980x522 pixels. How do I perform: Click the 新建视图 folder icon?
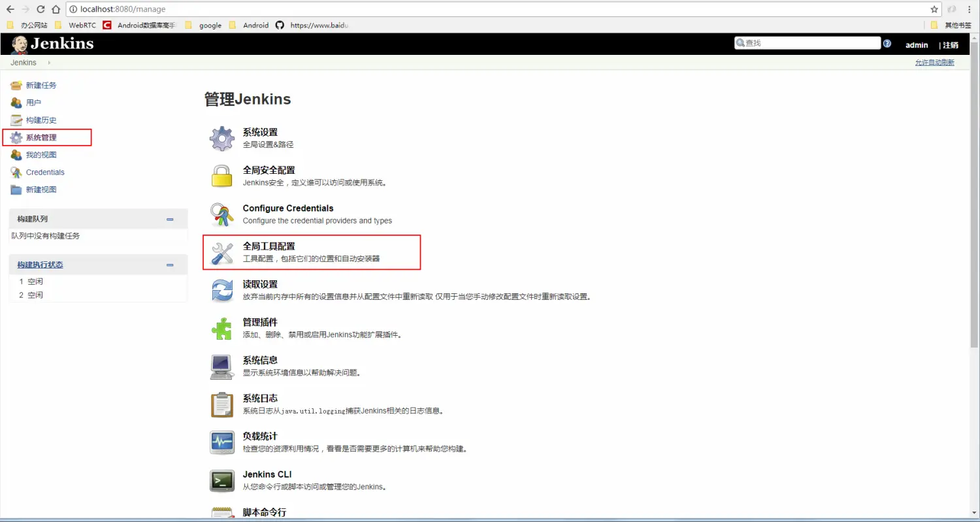point(16,189)
